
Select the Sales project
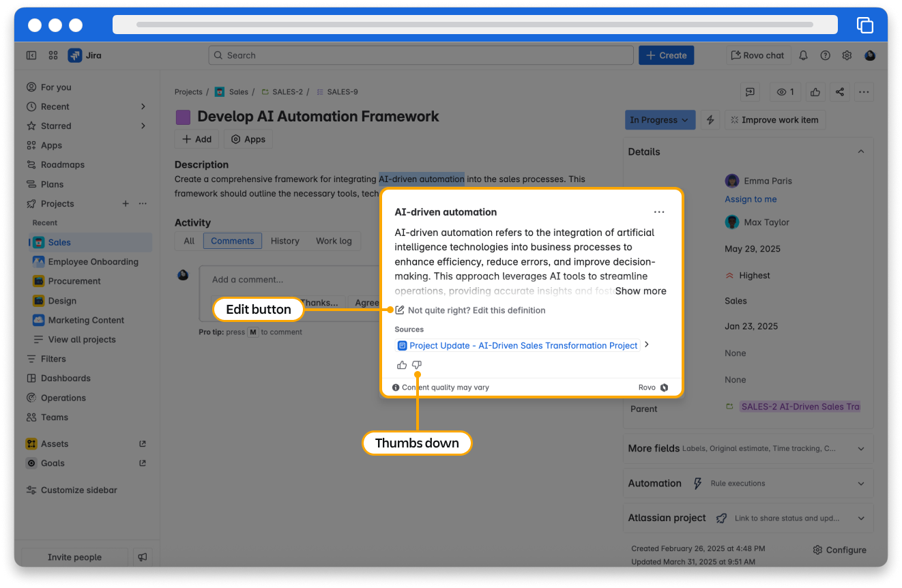(89, 242)
